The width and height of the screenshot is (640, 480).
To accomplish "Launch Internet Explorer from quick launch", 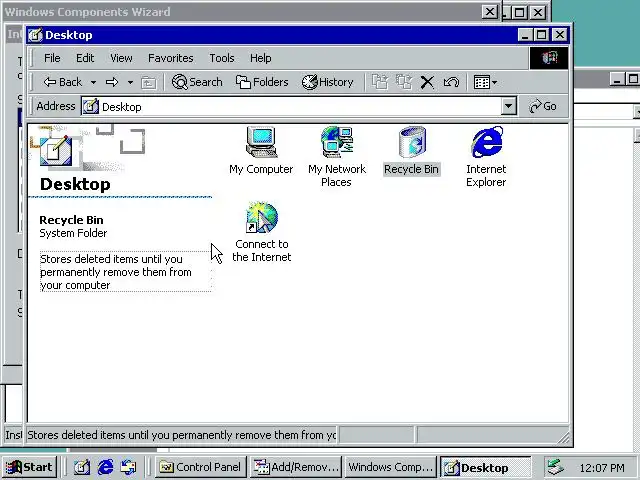I will 105,467.
